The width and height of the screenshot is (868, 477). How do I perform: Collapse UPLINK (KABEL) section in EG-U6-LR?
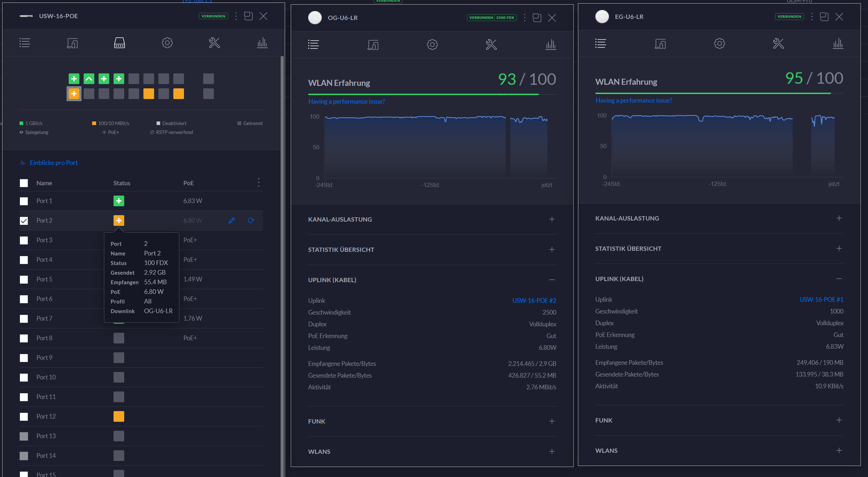coord(839,279)
